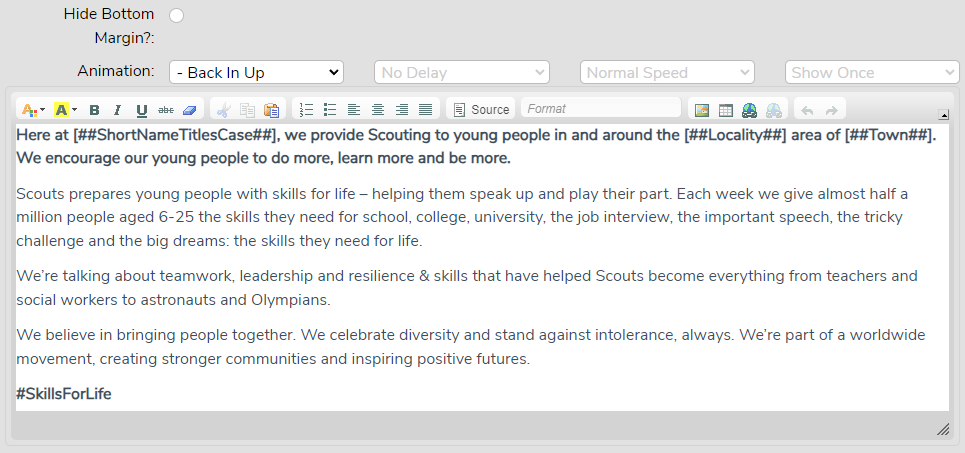This screenshot has width=965, height=453.
Task: Click paragraph starting "We believe in bringing"
Action: pos(471,347)
